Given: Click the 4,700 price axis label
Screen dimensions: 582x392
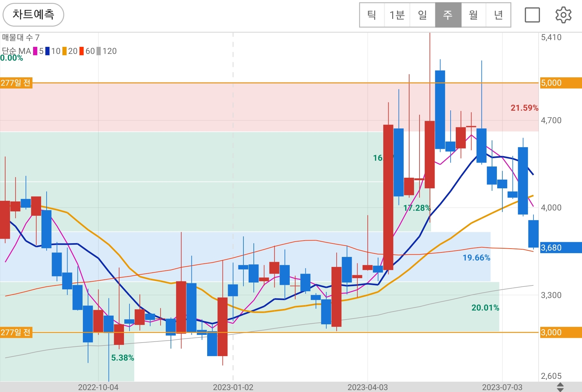Looking at the screenshot, I should [x=551, y=120].
